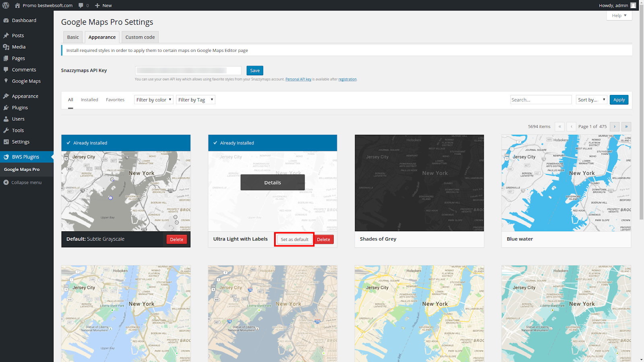The width and height of the screenshot is (644, 362).
Task: Show Installed styles filter
Action: pyautogui.click(x=89, y=100)
